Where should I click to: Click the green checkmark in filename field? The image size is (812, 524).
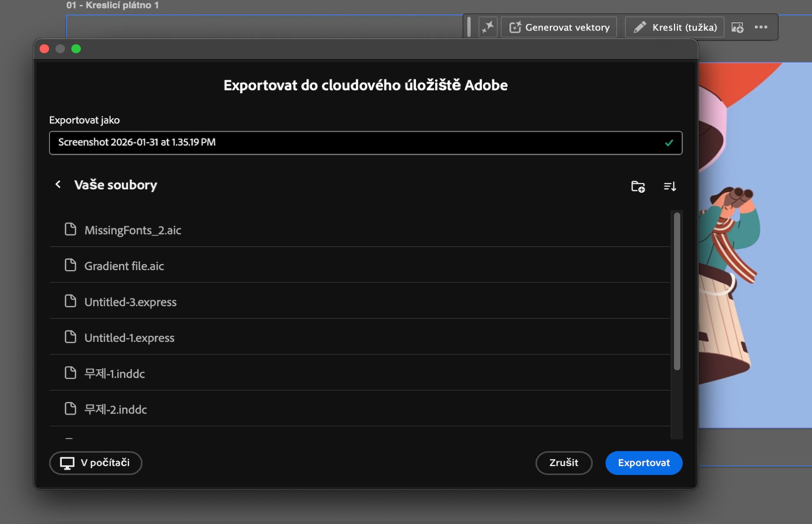click(668, 143)
